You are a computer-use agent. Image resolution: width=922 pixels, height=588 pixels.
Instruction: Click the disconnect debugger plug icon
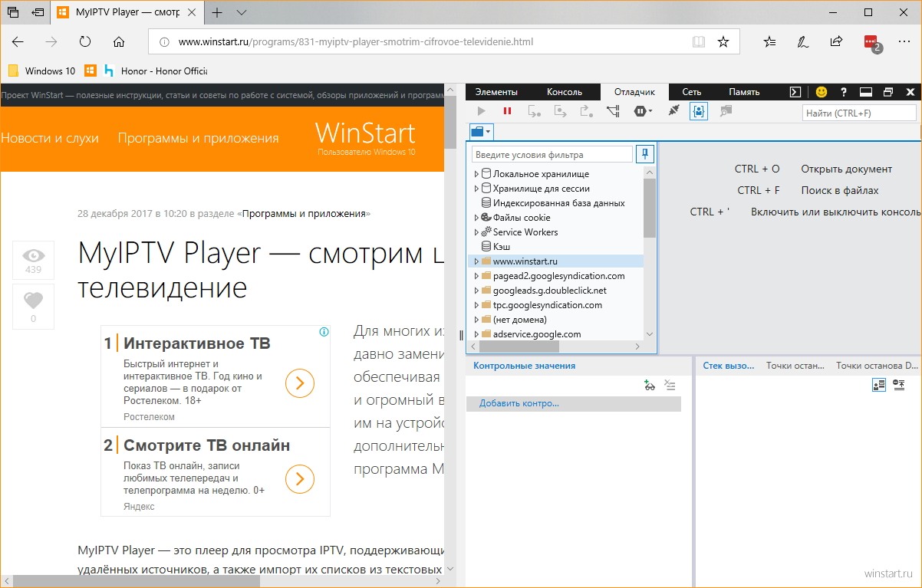(x=674, y=111)
